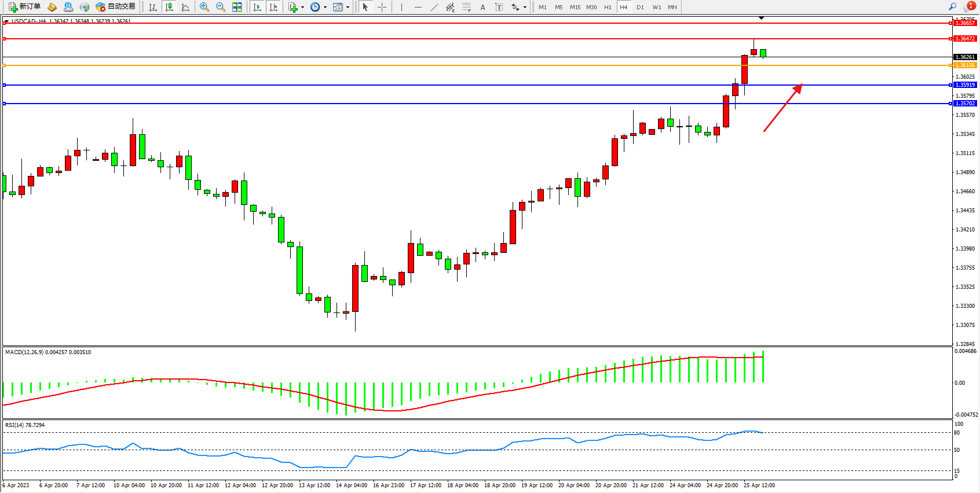This screenshot has width=980, height=493.
Task: Draw a vertical line tool
Action: pos(401,7)
